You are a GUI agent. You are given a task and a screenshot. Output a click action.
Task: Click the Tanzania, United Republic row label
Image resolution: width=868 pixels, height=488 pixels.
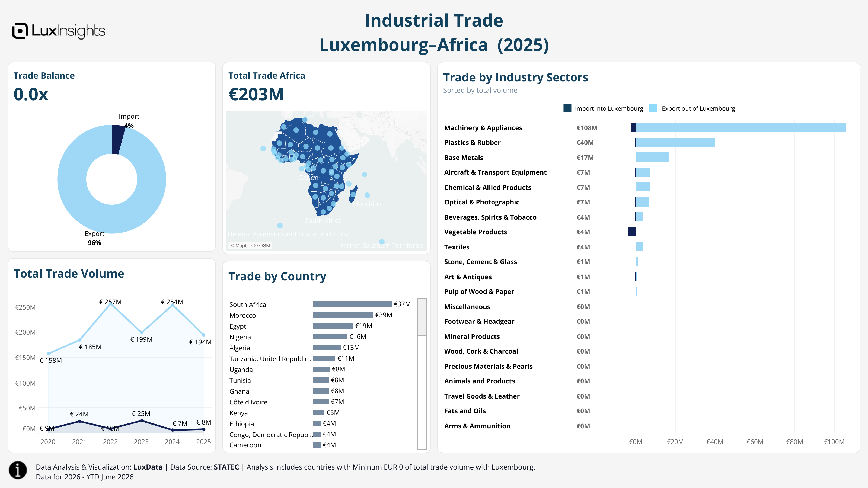[x=271, y=359]
